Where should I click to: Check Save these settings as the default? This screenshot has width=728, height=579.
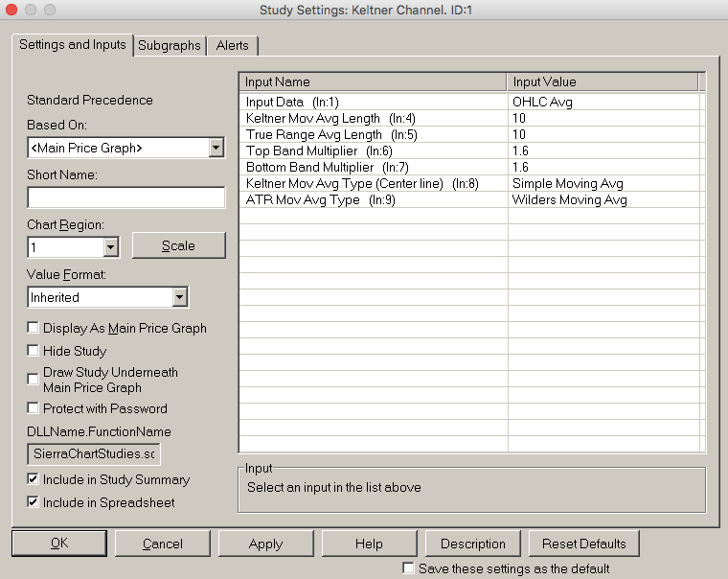pos(409,568)
